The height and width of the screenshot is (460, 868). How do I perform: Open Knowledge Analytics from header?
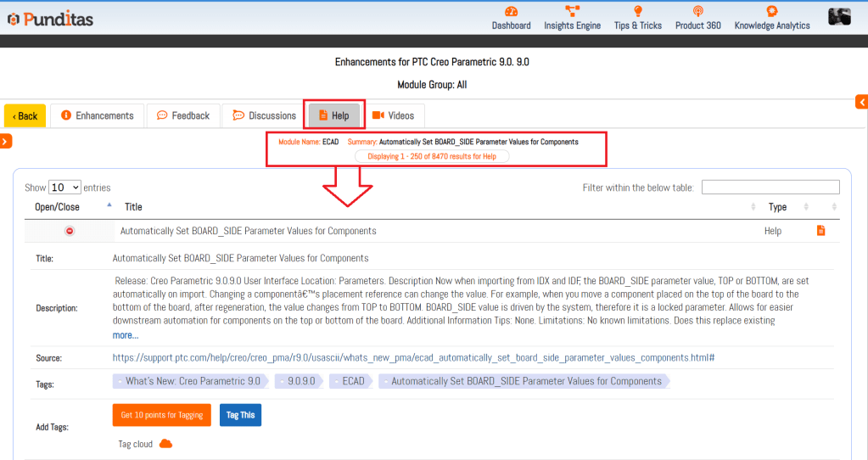771,12
